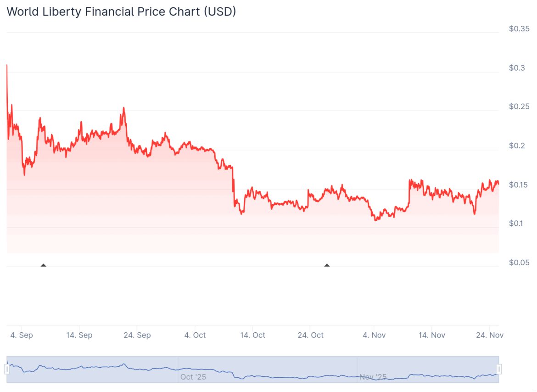
Task: Click the $0.35 price axis label
Action: click(519, 29)
